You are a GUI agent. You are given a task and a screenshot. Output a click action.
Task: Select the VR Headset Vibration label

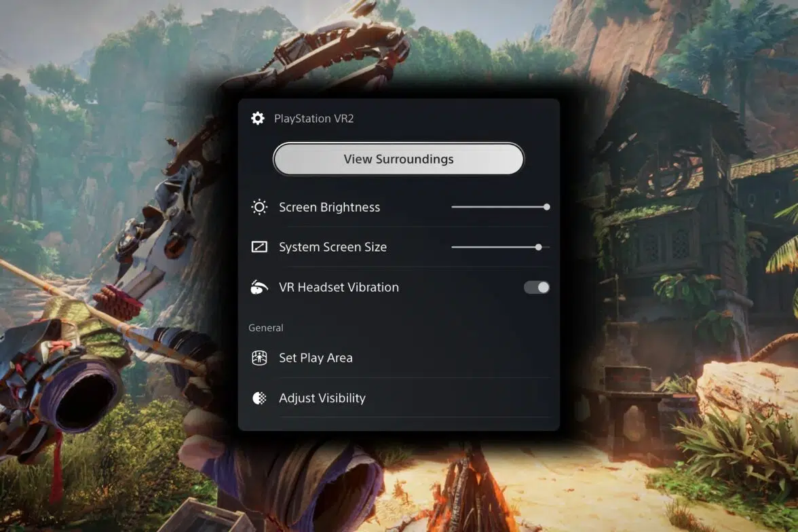(339, 287)
